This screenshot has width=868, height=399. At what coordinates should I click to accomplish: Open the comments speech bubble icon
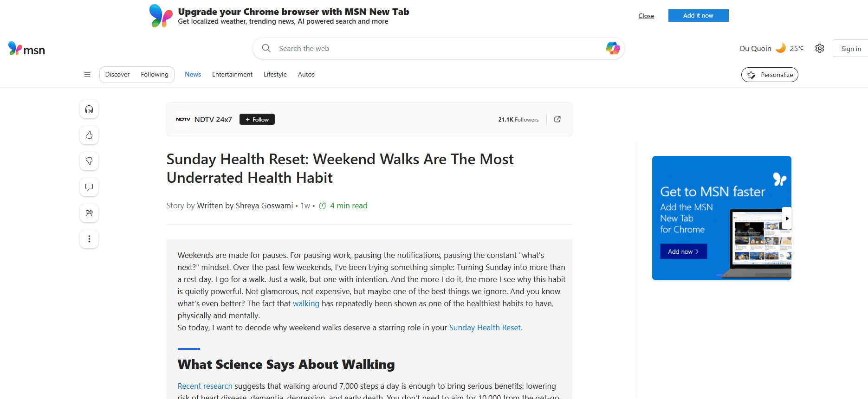pos(89,187)
